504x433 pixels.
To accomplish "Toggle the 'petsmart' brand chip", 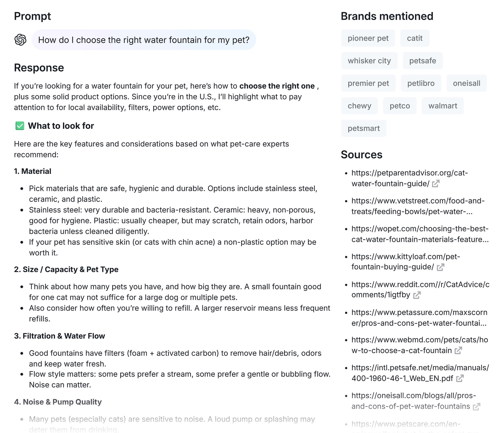I will [x=364, y=128].
